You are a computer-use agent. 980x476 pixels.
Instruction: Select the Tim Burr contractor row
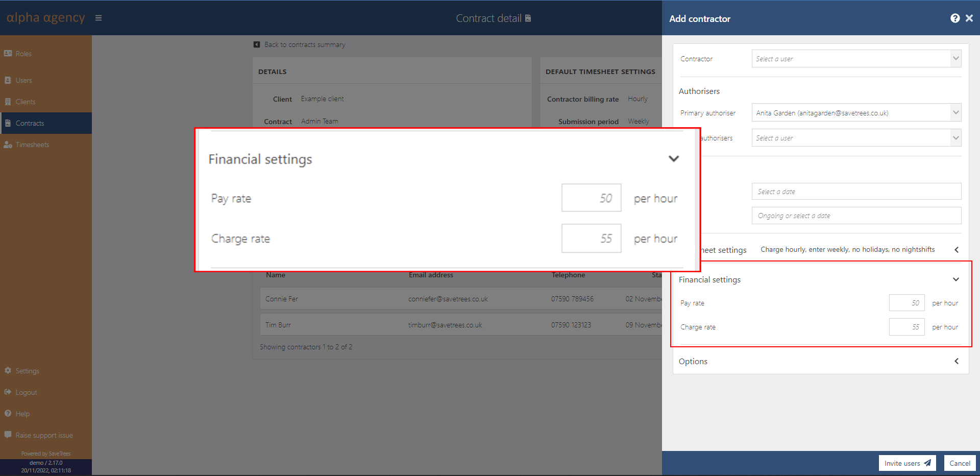click(461, 325)
